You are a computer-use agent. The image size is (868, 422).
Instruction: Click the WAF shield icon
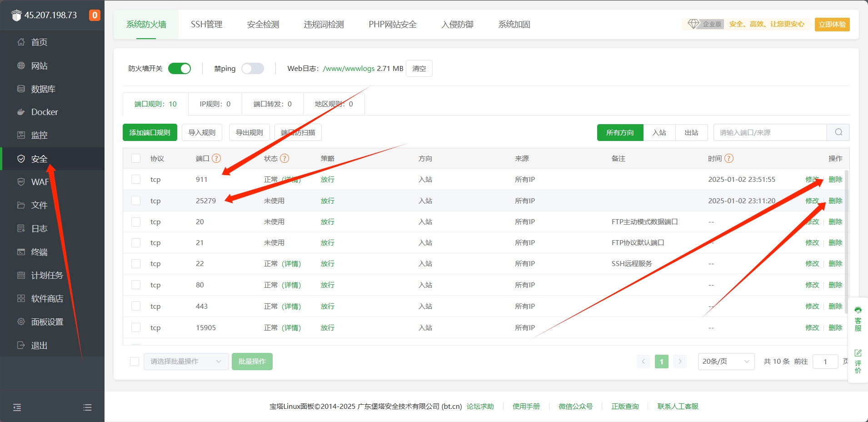pos(21,182)
